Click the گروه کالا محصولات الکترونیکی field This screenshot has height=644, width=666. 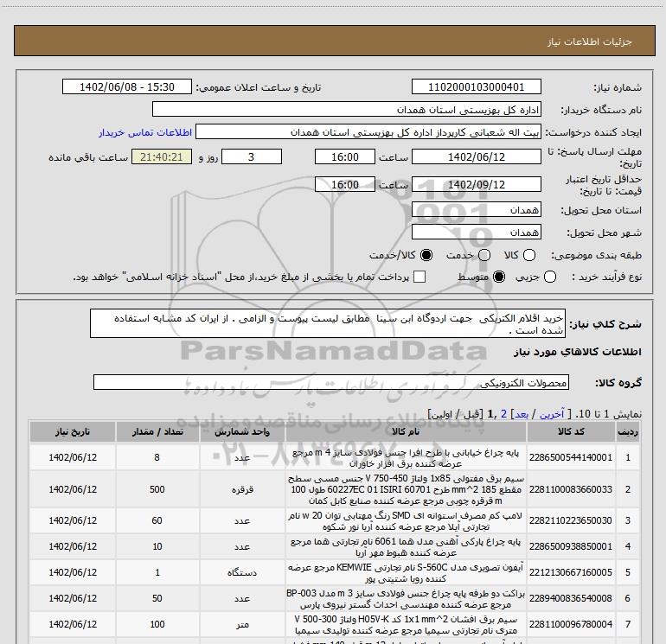[x=331, y=382]
